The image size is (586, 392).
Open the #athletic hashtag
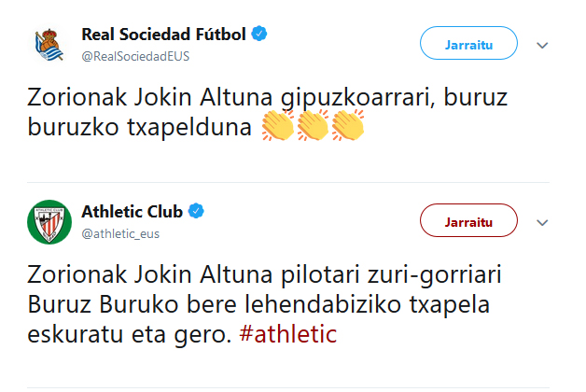click(x=287, y=334)
